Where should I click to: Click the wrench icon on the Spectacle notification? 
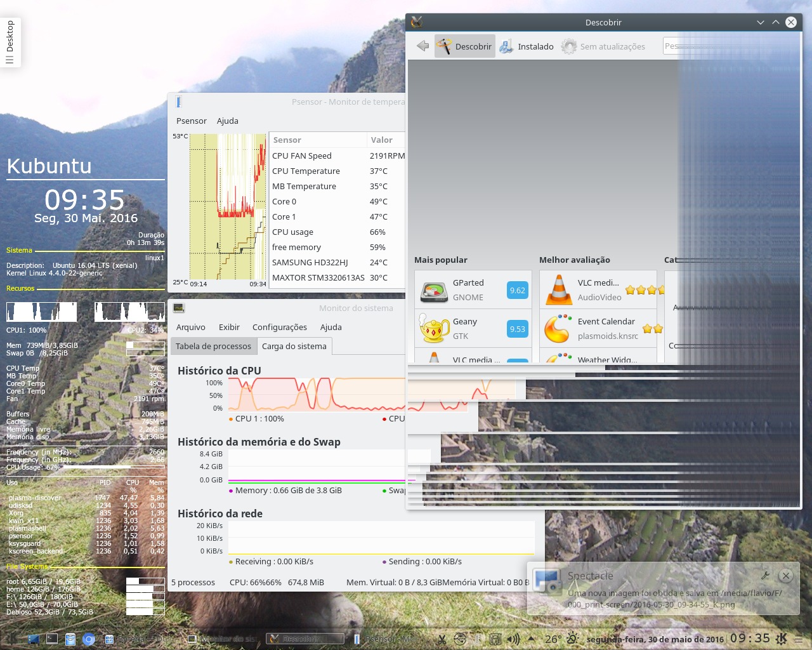click(765, 576)
